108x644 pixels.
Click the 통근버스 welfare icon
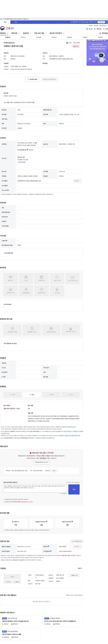pyautogui.click(x=10, y=278)
